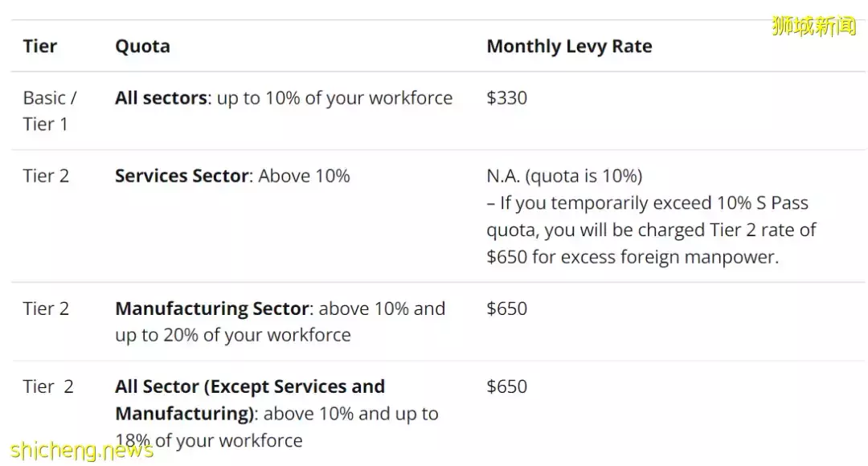Click "Tier 2" in the last table row

click(x=48, y=386)
